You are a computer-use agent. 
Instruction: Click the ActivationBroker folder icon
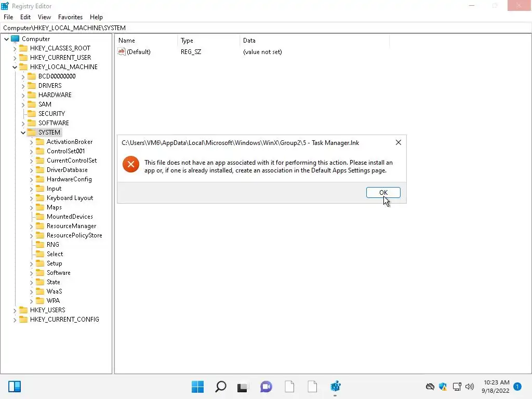click(x=40, y=141)
